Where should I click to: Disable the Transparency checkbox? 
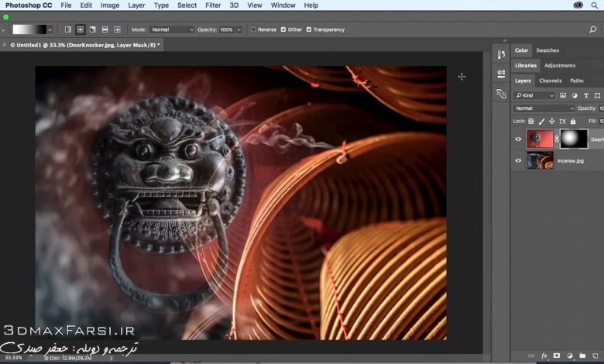click(x=309, y=29)
